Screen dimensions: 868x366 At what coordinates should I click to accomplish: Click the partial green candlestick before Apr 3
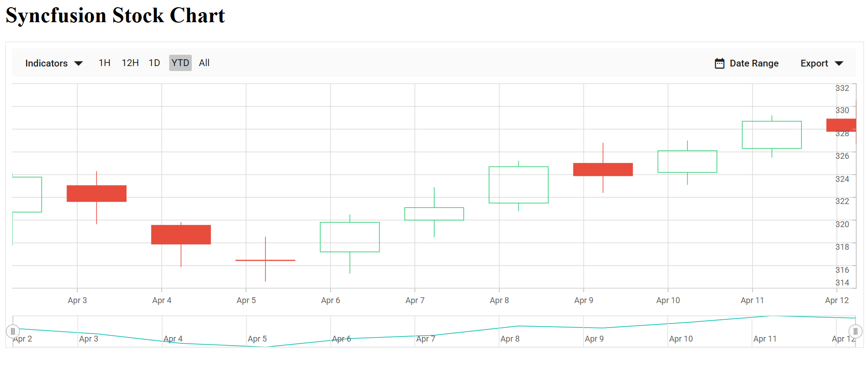click(x=27, y=195)
